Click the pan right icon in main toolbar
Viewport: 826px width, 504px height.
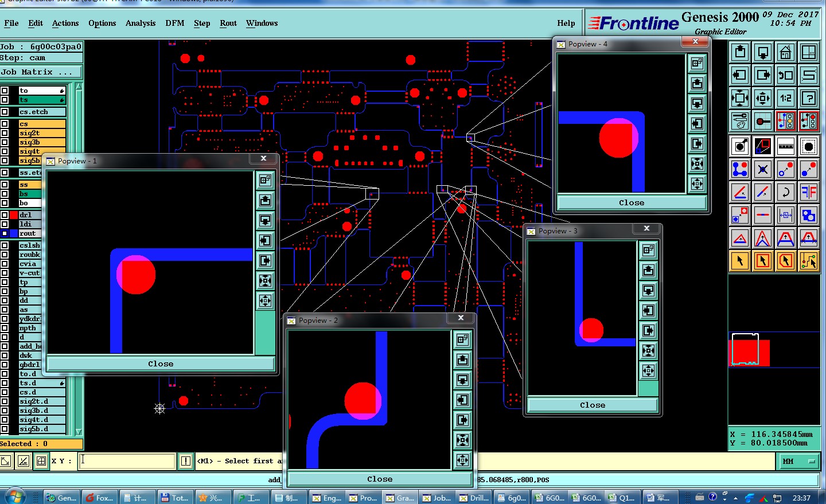tap(763, 75)
